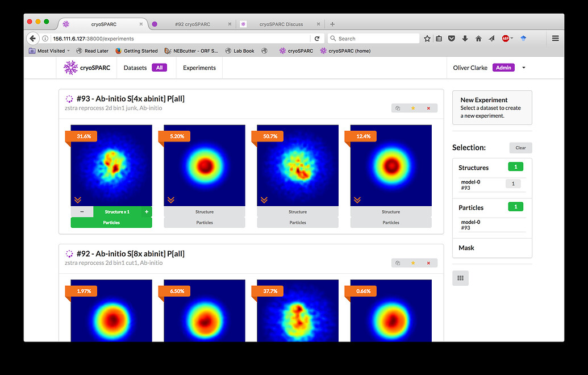Image resolution: width=588 pixels, height=375 pixels.
Task: Open the grid view icon in sidebar
Action: 460,278
